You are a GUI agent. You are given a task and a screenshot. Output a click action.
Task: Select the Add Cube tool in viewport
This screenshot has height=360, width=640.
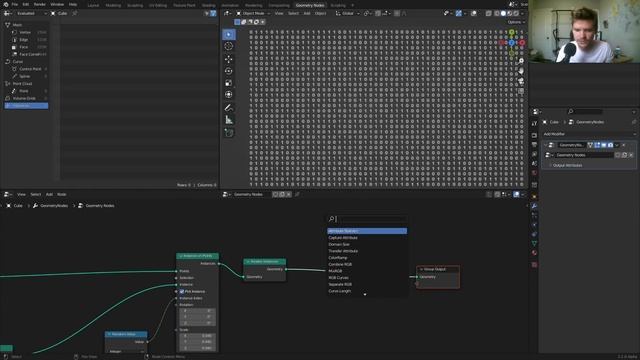coord(229,133)
